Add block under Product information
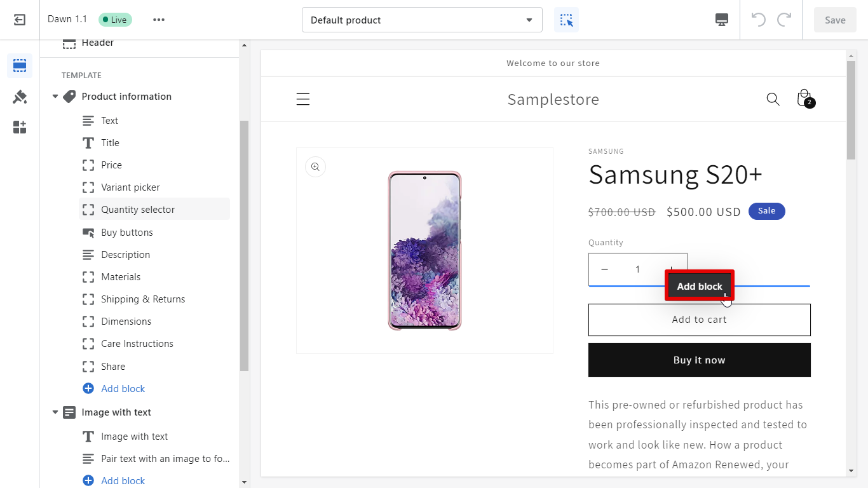Viewport: 868px width, 488px height. click(x=123, y=389)
